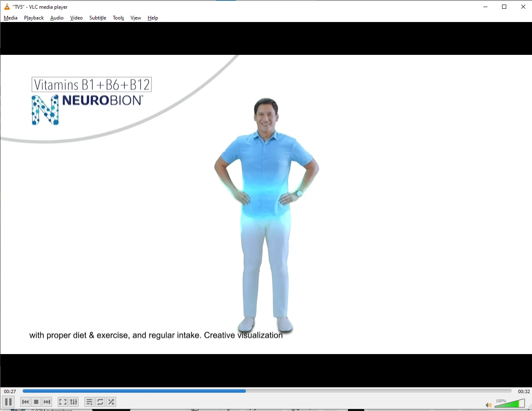The height and width of the screenshot is (411, 532).
Task: Open the View menu
Action: [136, 18]
